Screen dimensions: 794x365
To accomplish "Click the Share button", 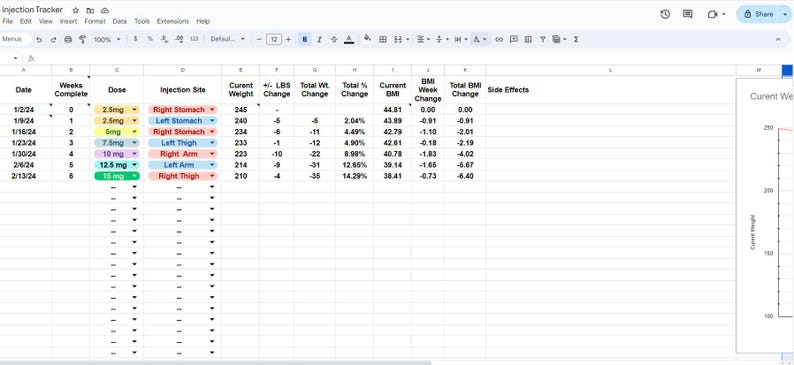I will click(x=759, y=14).
